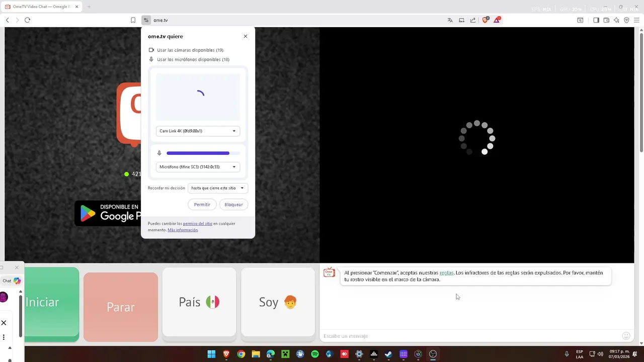Open Leo AI sparkle icon
This screenshot has height=362, width=644.
(616, 20)
